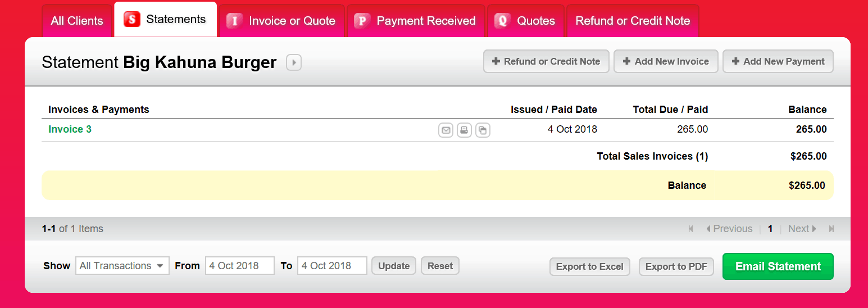Click Issued / Paid Date column header
Viewport: 868px width, 308px height.
tap(554, 110)
